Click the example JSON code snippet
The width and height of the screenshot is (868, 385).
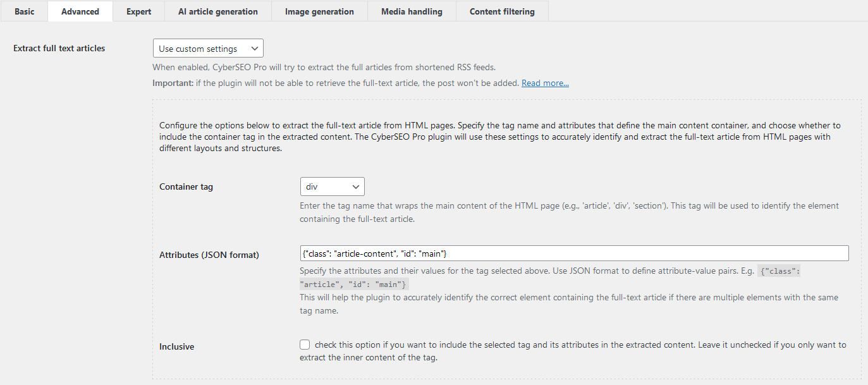pyautogui.click(x=779, y=271)
